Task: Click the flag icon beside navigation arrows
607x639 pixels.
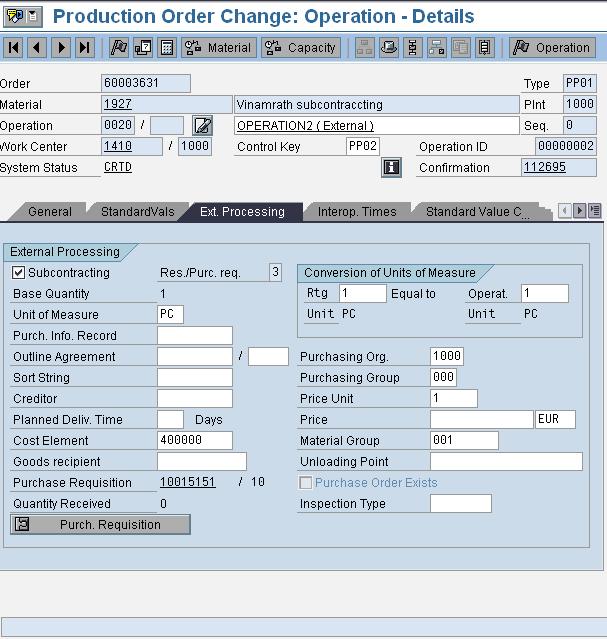Action: pyautogui.click(x=119, y=48)
